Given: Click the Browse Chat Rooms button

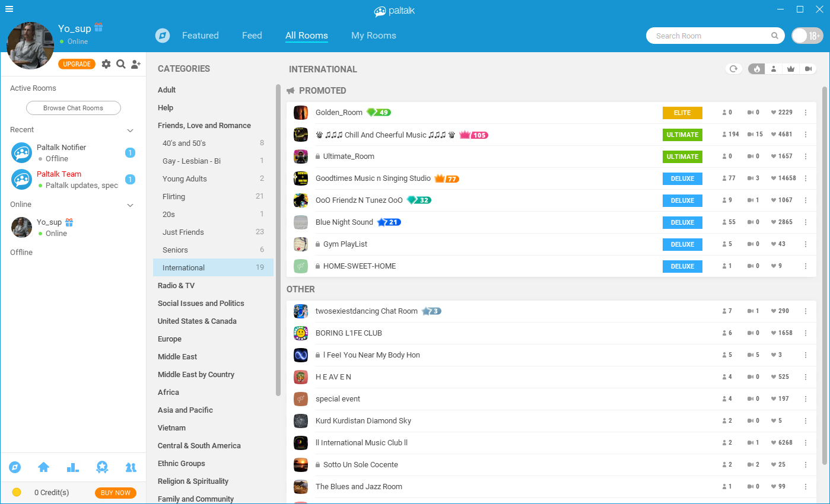Looking at the screenshot, I should (x=73, y=108).
